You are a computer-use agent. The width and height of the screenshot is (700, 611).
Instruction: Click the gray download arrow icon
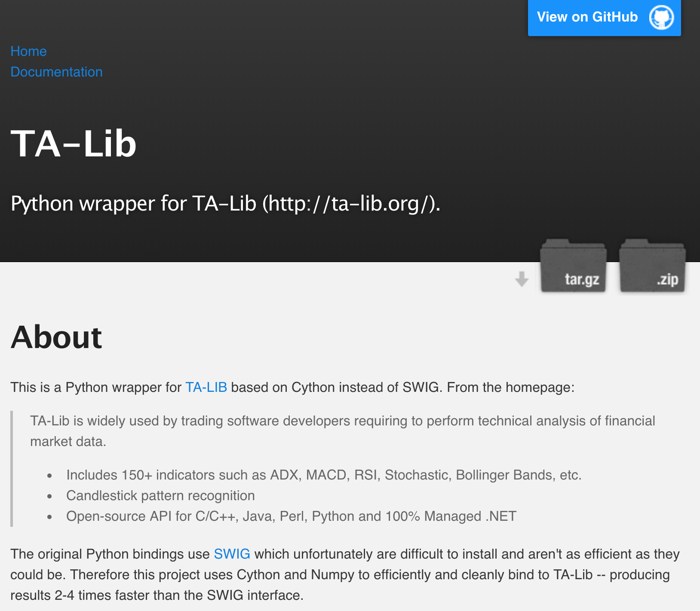522,279
